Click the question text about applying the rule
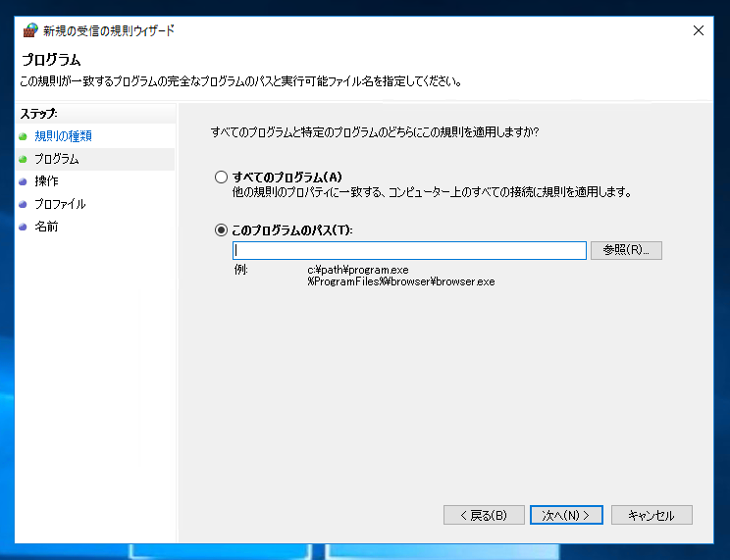Screen dimensions: 730x560 pos(375,132)
